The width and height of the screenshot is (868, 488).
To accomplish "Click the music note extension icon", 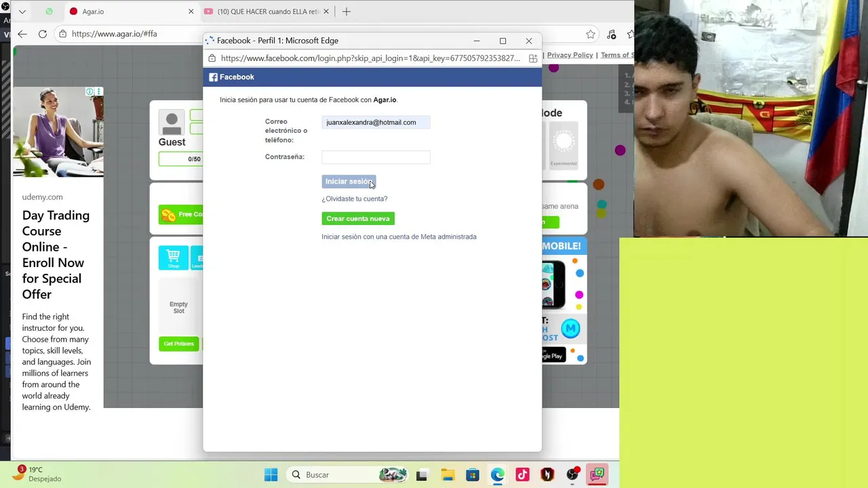I will pos(612,34).
